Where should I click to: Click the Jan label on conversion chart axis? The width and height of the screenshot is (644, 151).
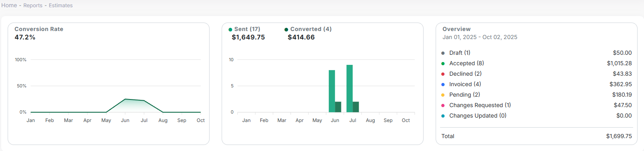tap(31, 120)
